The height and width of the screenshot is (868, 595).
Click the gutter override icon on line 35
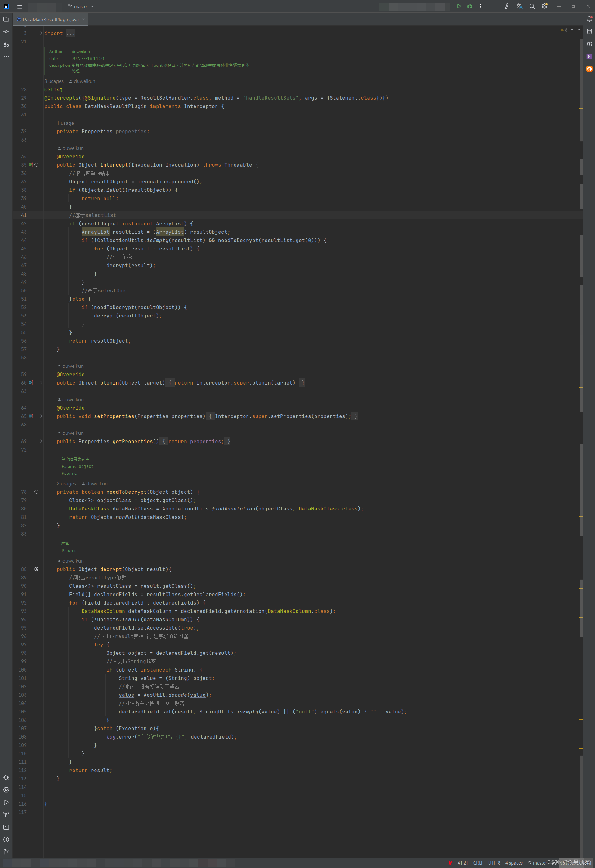[x=31, y=165]
